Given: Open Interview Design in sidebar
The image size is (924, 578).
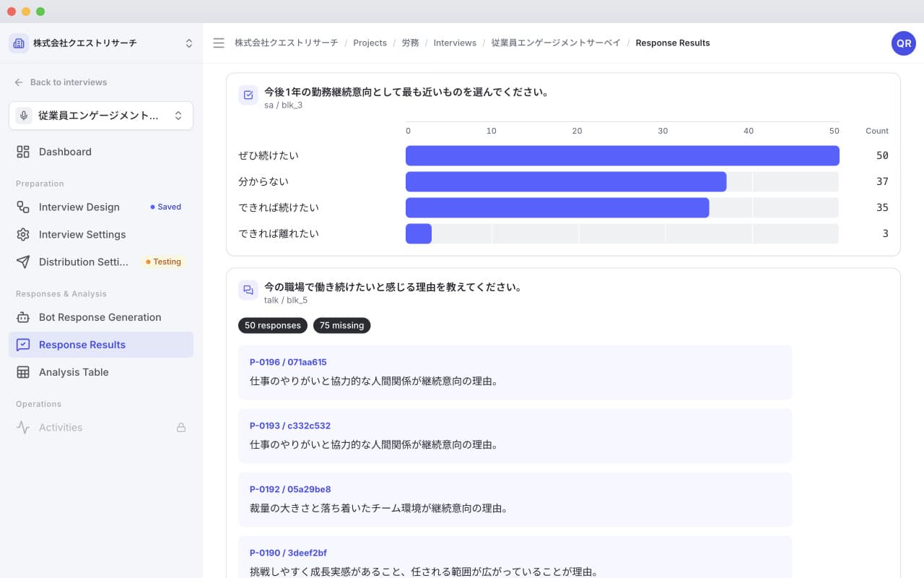Looking at the screenshot, I should click(x=101, y=207).
